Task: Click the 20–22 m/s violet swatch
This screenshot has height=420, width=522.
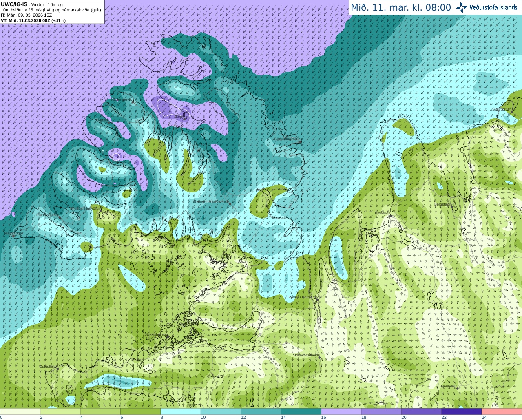Action: coord(422,411)
